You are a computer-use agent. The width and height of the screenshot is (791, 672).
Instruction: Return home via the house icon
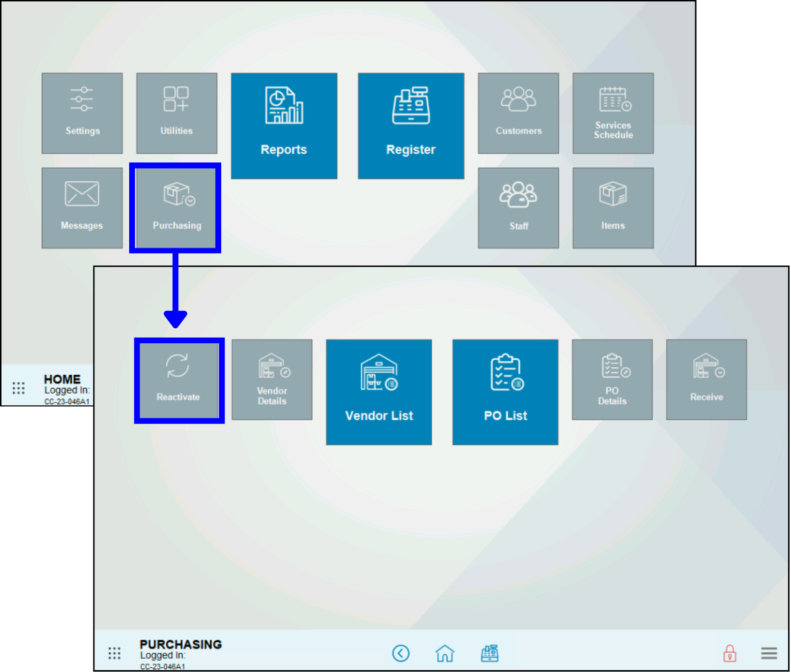coord(445,653)
